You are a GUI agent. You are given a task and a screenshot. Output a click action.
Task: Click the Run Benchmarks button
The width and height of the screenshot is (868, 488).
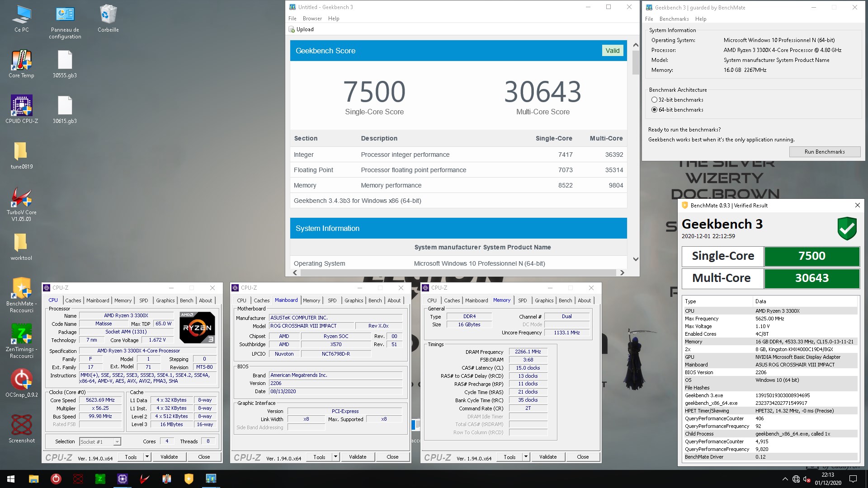(x=825, y=152)
